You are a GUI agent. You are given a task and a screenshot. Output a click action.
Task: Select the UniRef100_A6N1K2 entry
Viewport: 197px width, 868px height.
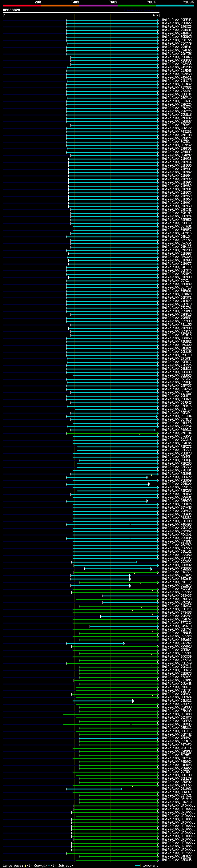(177, 128)
